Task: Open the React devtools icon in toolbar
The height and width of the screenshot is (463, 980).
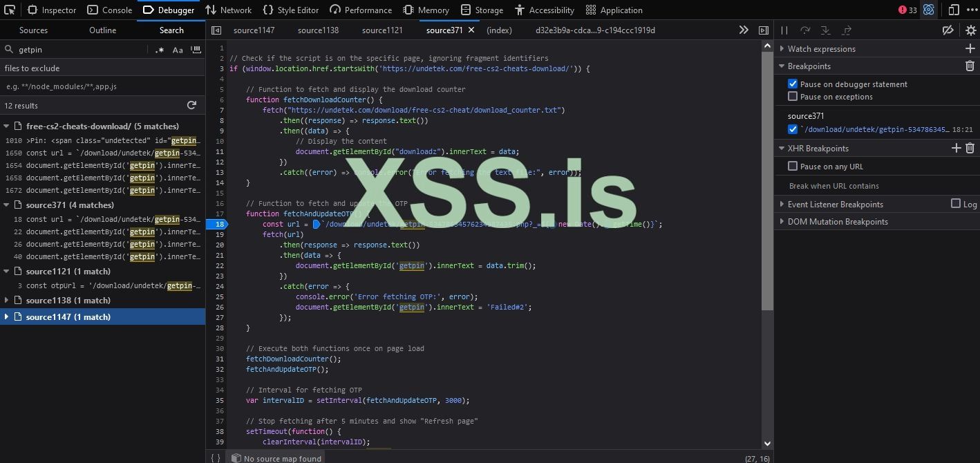Action: [929, 10]
